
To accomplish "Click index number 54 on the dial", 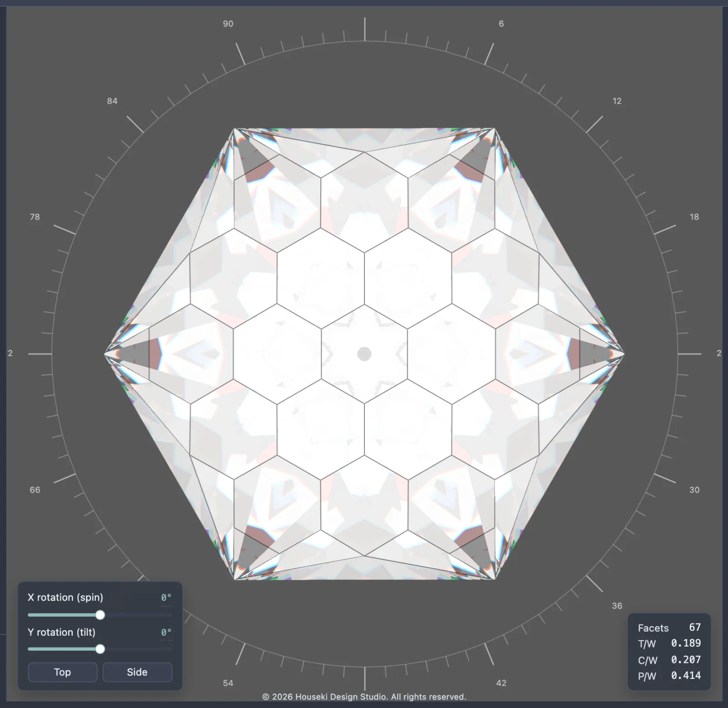I will pyautogui.click(x=228, y=683).
